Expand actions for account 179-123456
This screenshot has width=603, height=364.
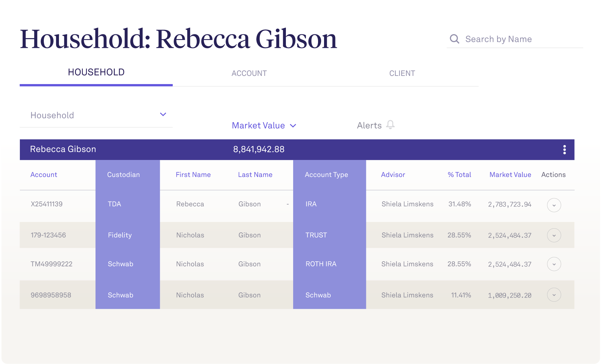point(554,236)
